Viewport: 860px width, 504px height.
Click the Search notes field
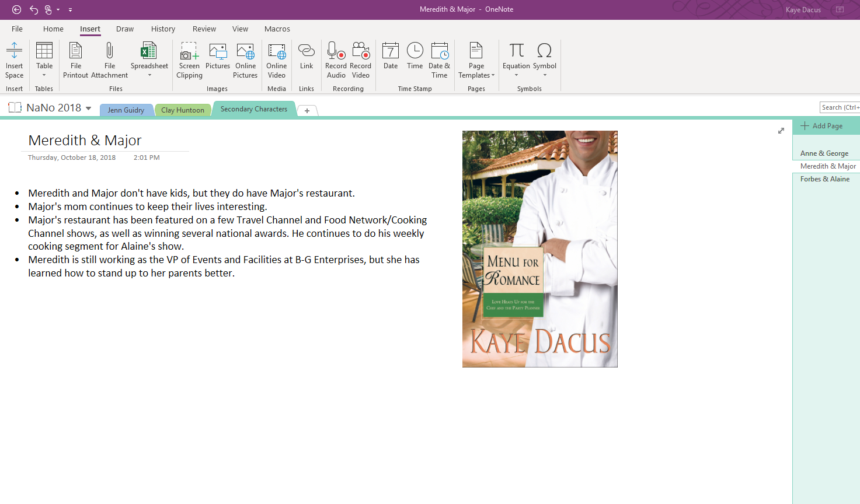click(x=840, y=107)
